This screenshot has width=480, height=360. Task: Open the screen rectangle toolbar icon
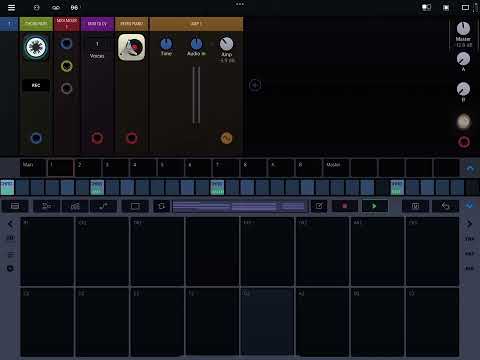(135, 206)
